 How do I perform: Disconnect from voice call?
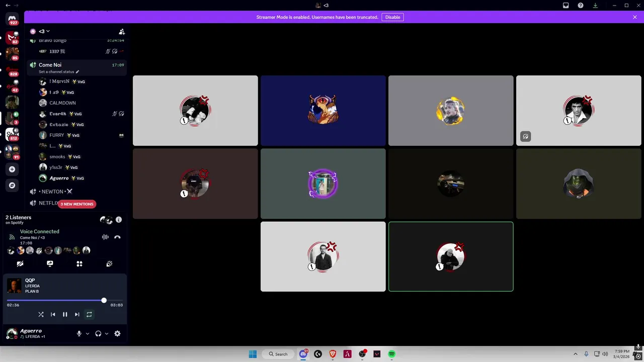tap(117, 237)
